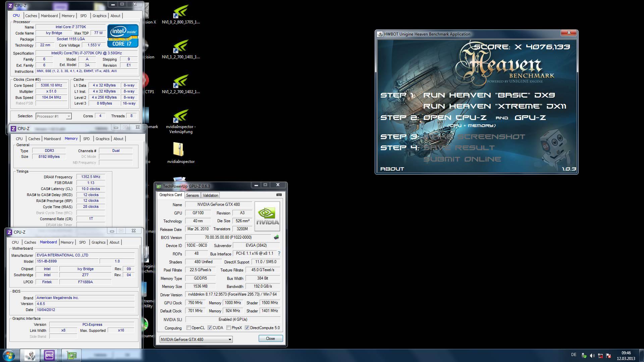This screenshot has height=362, width=644.
Task: Click the GPU-Z Close button
Action: 270,339
